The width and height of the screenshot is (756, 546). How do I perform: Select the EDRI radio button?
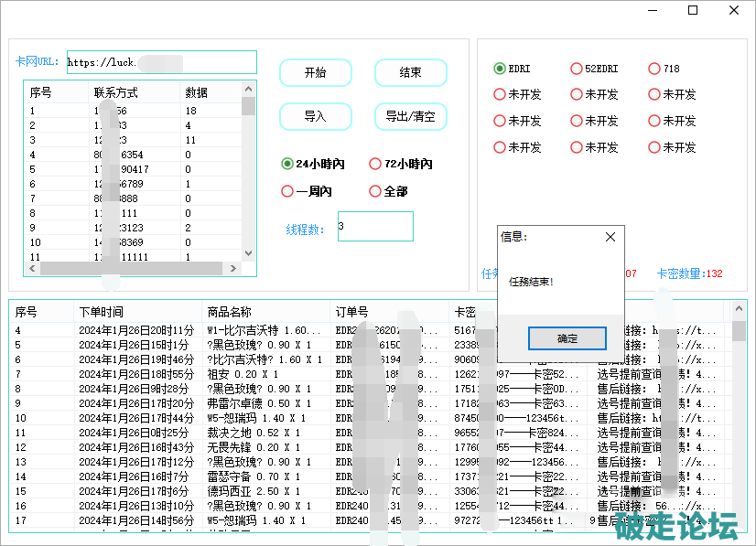coord(500,69)
